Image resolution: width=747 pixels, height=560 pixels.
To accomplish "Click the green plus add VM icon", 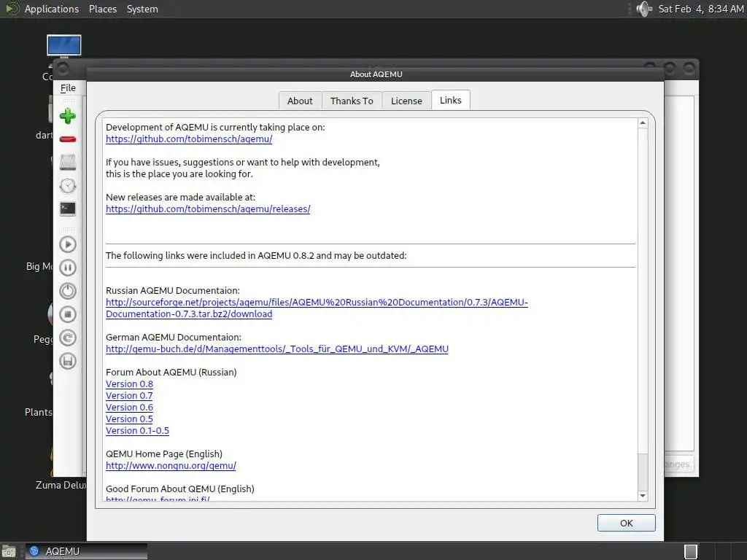I will [x=68, y=116].
